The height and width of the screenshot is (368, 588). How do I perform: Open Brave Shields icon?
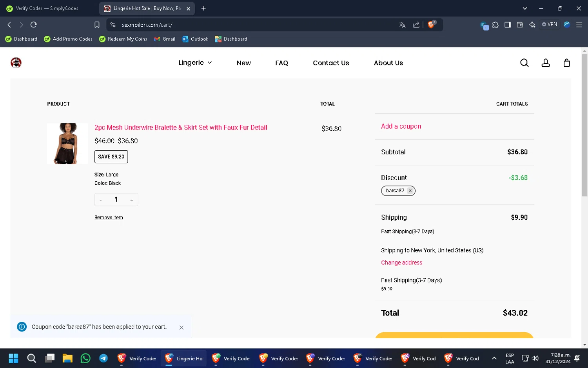pos(432,24)
